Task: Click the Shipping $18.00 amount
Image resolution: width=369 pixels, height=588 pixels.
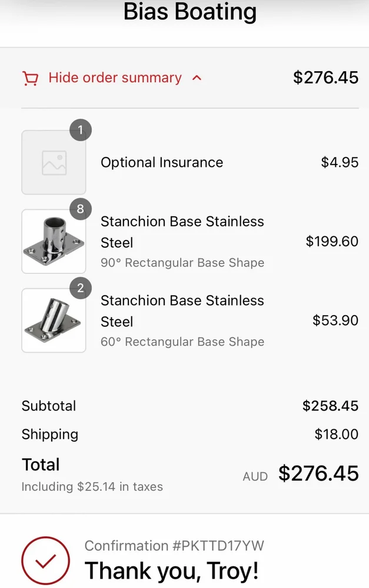Action: click(x=336, y=435)
